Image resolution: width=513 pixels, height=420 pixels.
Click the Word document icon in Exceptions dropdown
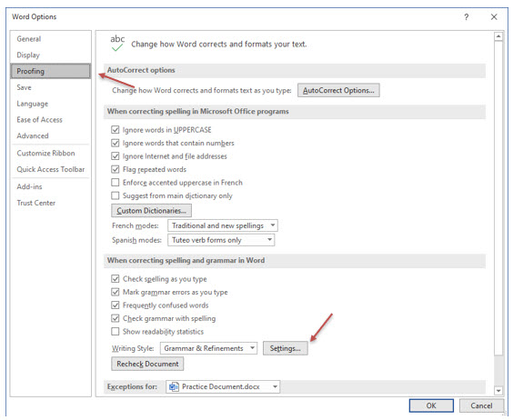click(174, 386)
